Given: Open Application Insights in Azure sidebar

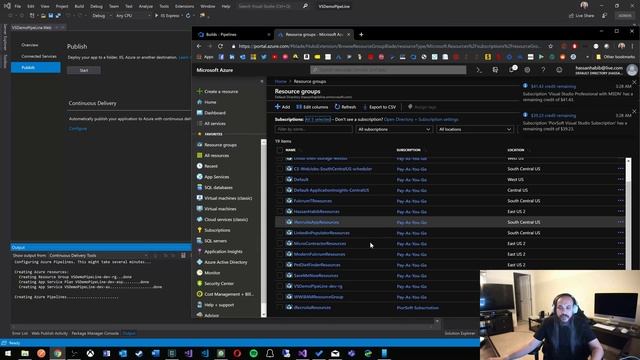Looking at the screenshot, I should [220, 251].
